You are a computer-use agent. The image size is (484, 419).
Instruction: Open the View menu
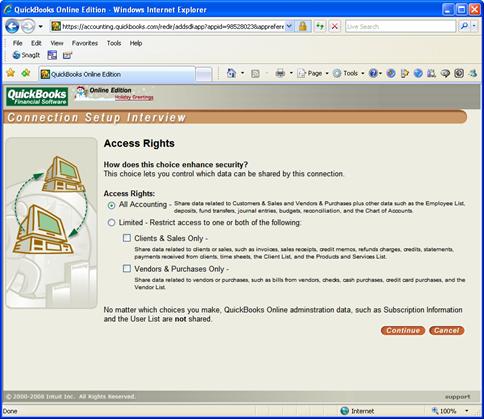pyautogui.click(x=57, y=43)
